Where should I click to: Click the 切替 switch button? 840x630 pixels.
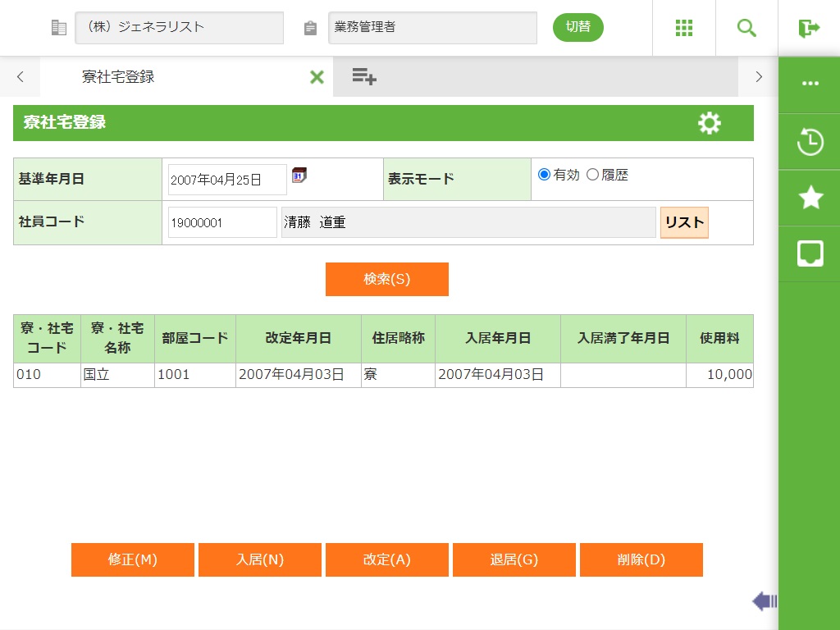(577, 27)
